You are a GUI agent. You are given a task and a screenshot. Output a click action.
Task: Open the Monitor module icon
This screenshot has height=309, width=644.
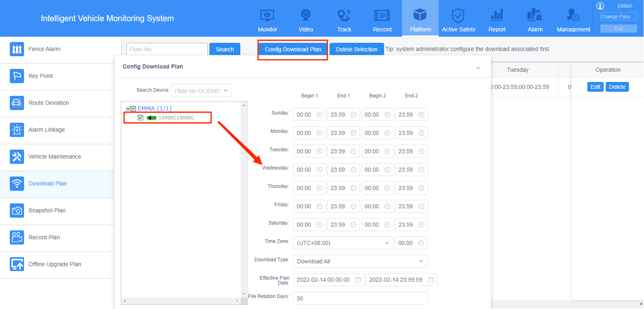pos(267,15)
